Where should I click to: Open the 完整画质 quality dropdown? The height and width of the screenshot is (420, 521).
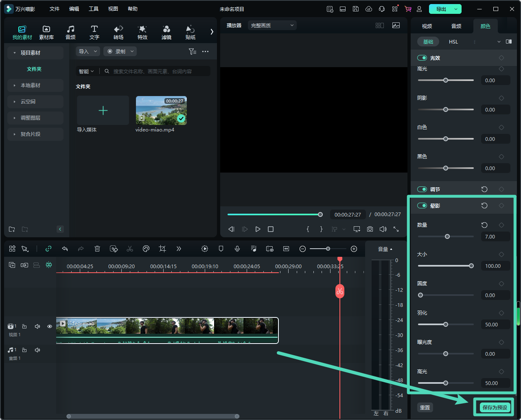[x=272, y=25]
